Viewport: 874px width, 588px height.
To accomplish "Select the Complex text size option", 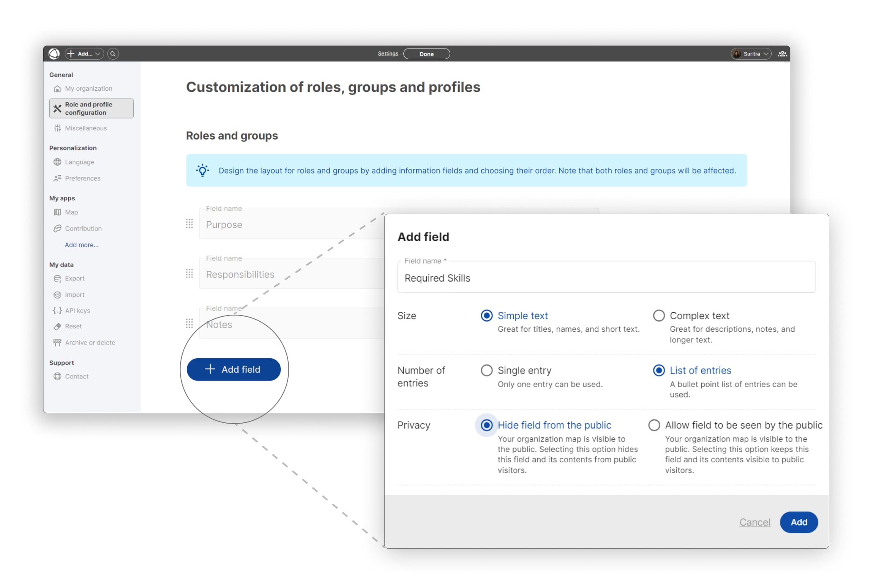I will point(659,316).
